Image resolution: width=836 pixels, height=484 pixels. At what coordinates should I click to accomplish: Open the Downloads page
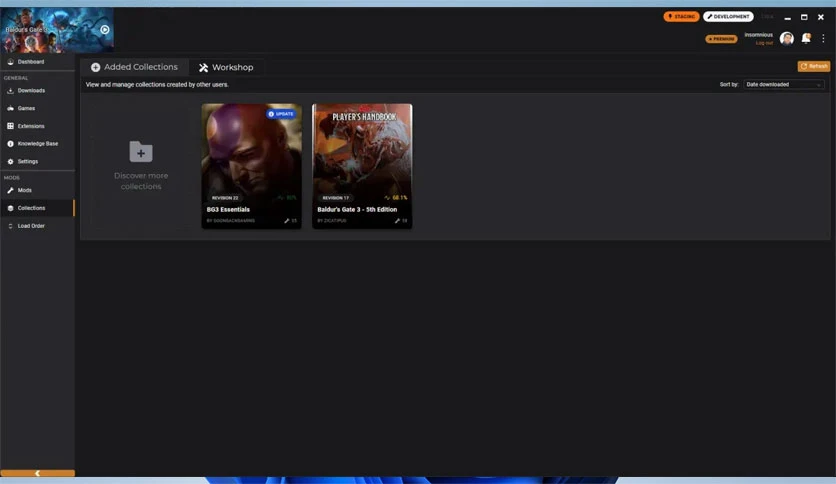pyautogui.click(x=37, y=91)
